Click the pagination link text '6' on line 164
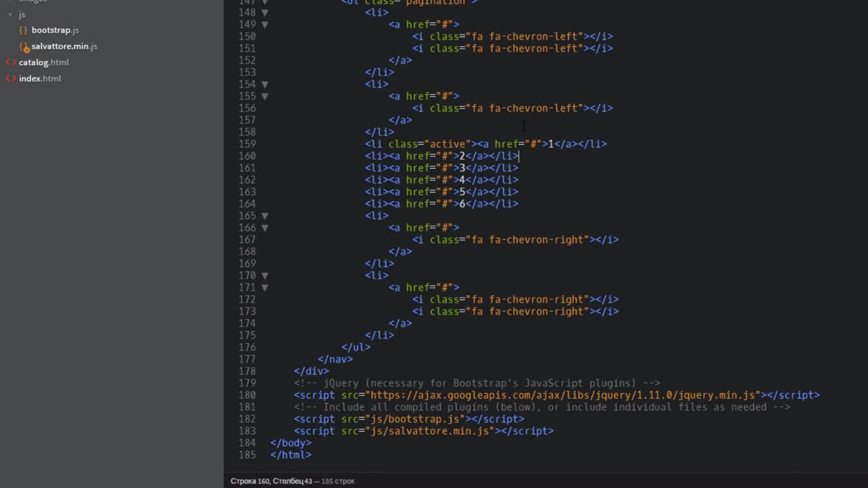Viewport: 868px width, 488px height. tap(462, 204)
